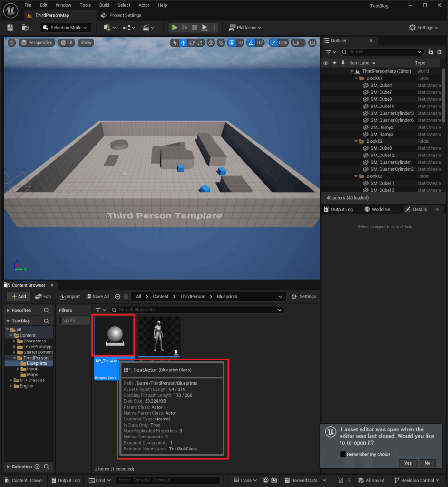The width and height of the screenshot is (448, 487).
Task: Expand the Collection section
Action: point(8,467)
